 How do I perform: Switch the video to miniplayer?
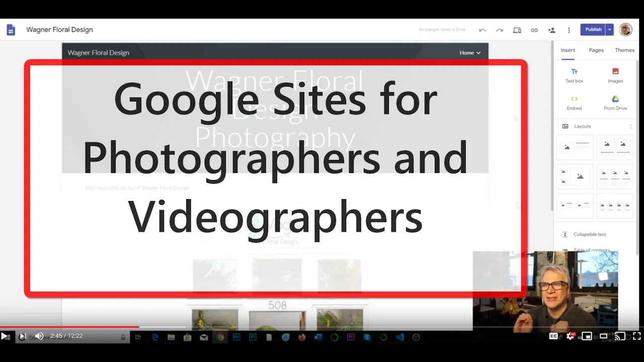(587, 336)
